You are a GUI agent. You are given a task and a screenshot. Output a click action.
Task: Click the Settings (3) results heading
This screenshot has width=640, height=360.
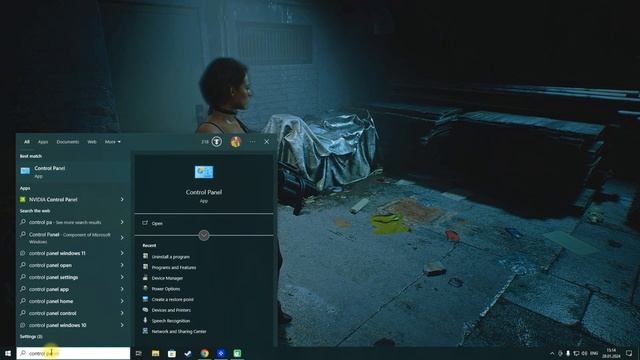coord(31,336)
